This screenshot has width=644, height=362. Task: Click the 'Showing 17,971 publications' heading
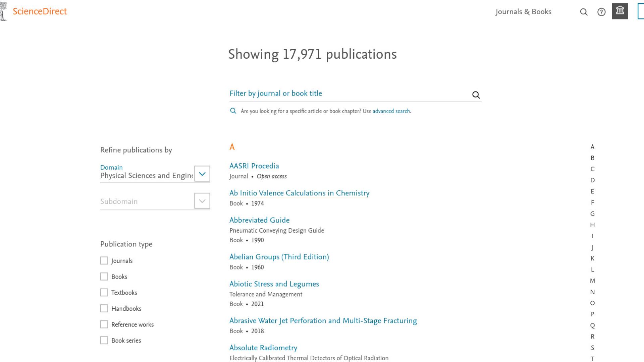(312, 54)
